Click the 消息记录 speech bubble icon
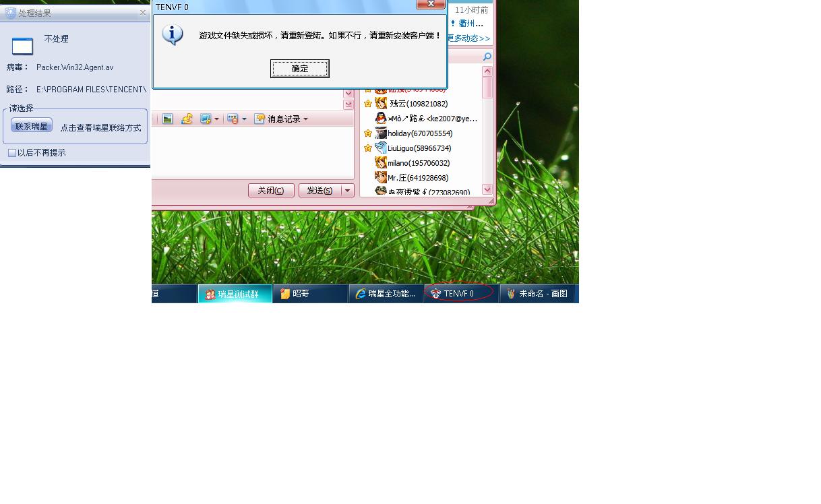The width and height of the screenshot is (821, 504). 260,119
